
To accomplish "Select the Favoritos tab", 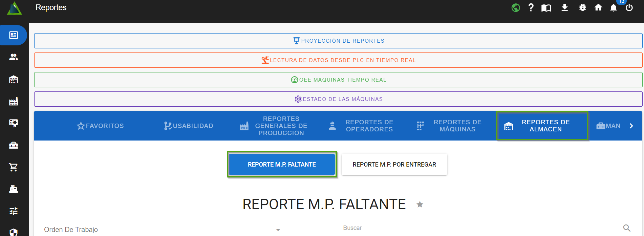I will pyautogui.click(x=100, y=126).
